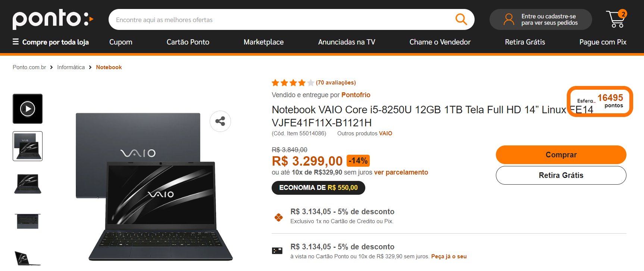
Task: Click the Ponto logo
Action: (x=53, y=19)
